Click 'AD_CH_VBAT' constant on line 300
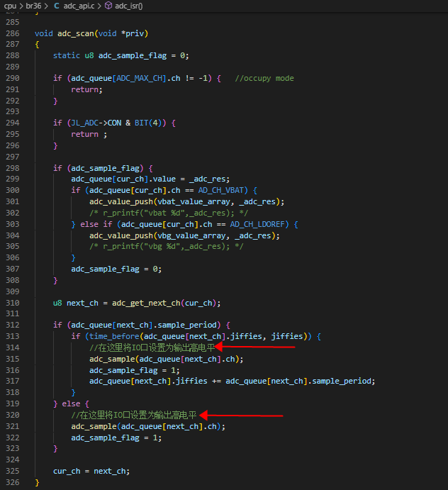Screen dimensions: 448x490 221,190
